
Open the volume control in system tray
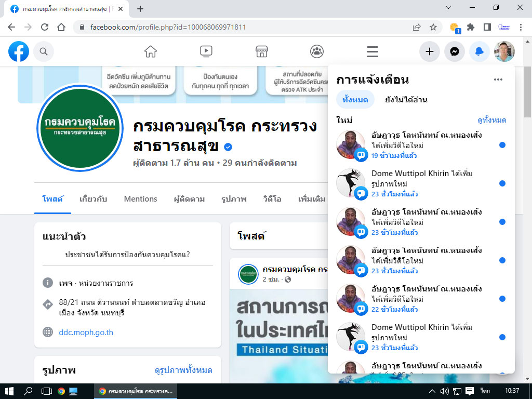click(x=445, y=391)
